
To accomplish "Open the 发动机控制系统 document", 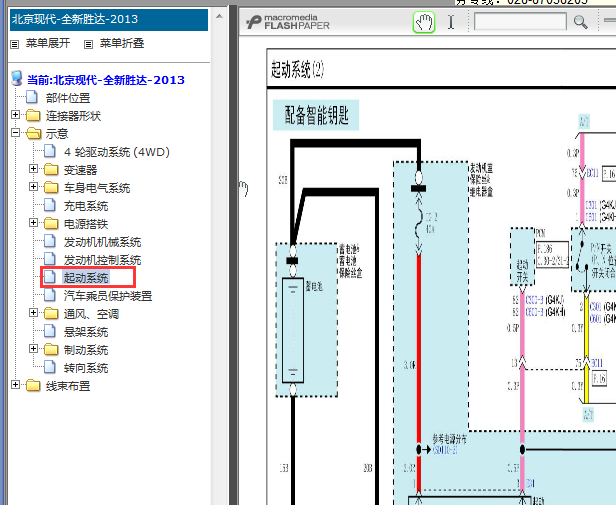I will pos(103,260).
